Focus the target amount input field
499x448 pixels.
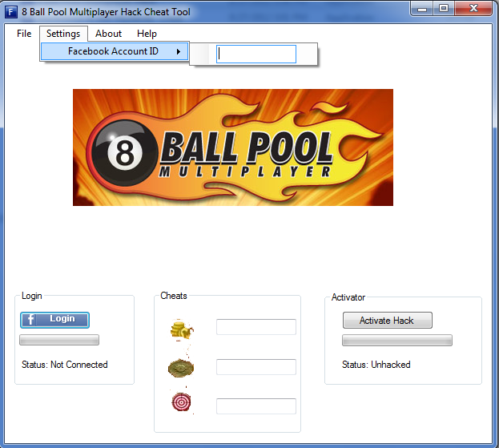click(x=256, y=406)
